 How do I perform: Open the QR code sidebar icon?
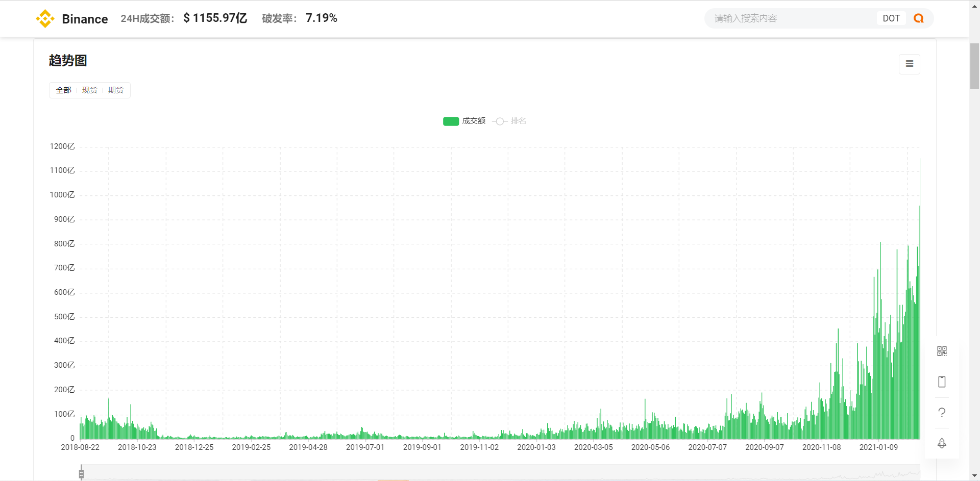(x=942, y=351)
